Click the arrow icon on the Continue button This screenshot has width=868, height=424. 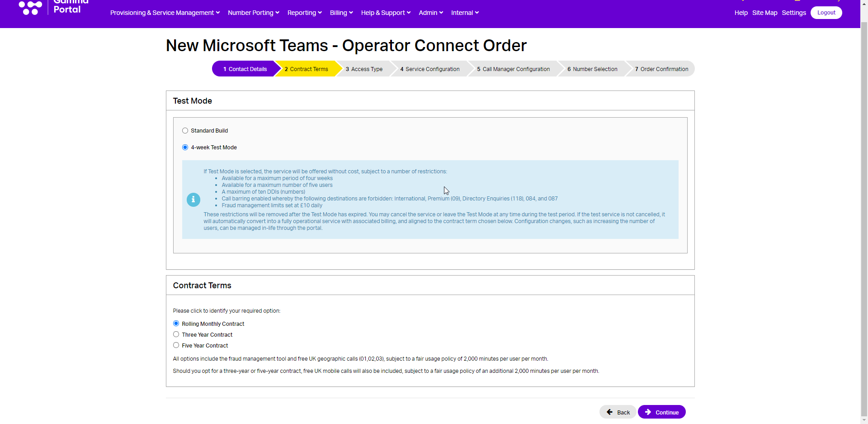648,412
